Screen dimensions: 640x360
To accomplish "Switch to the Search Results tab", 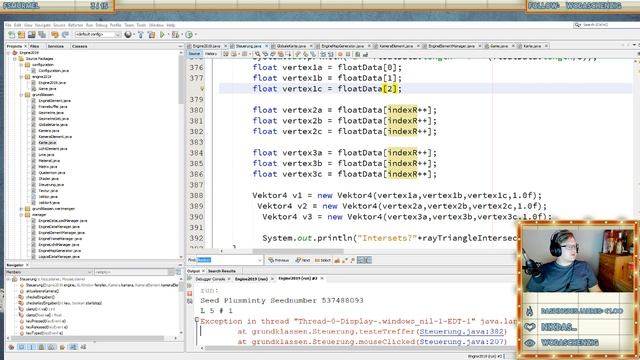I will pos(222,271).
